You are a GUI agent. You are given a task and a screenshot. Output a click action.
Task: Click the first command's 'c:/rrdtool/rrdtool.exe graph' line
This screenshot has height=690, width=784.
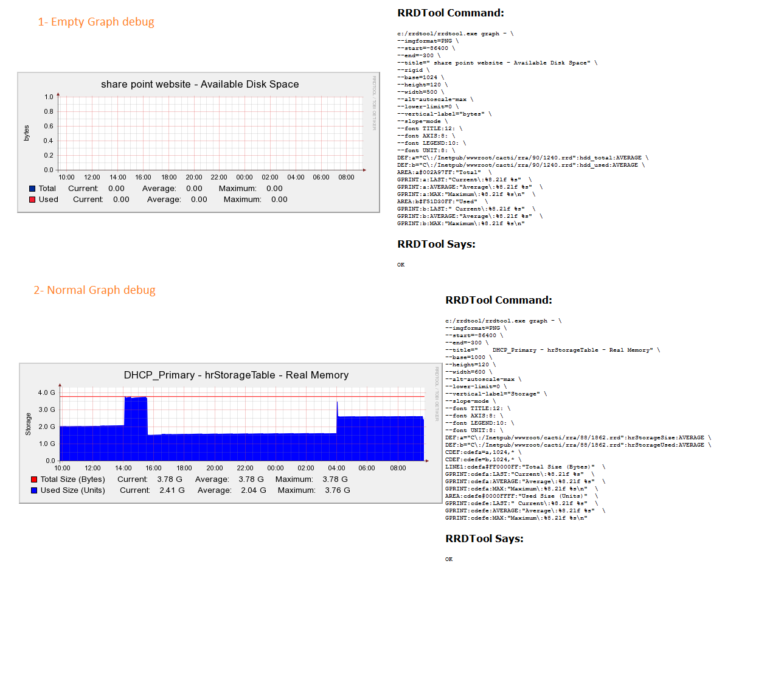[455, 33]
